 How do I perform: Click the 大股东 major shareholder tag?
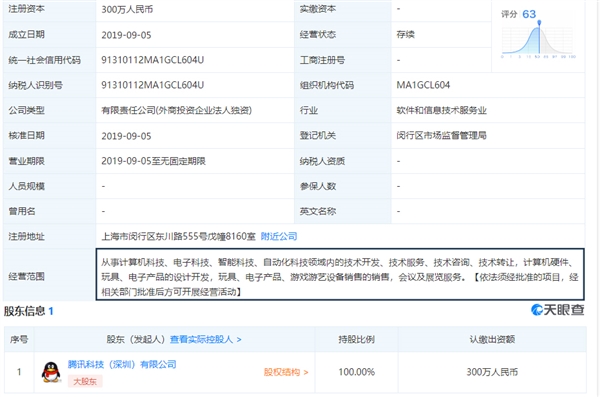click(x=85, y=381)
